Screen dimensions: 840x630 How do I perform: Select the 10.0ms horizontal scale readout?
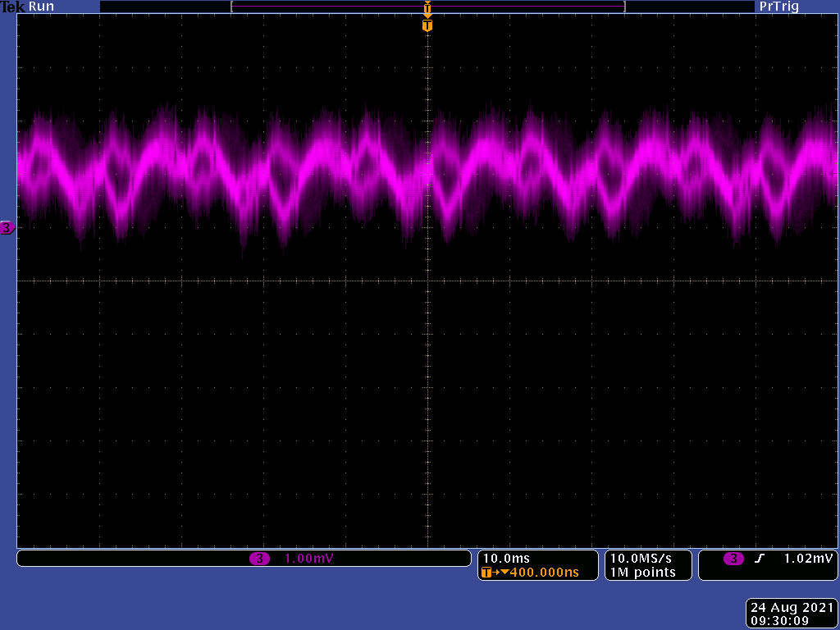[x=506, y=559]
